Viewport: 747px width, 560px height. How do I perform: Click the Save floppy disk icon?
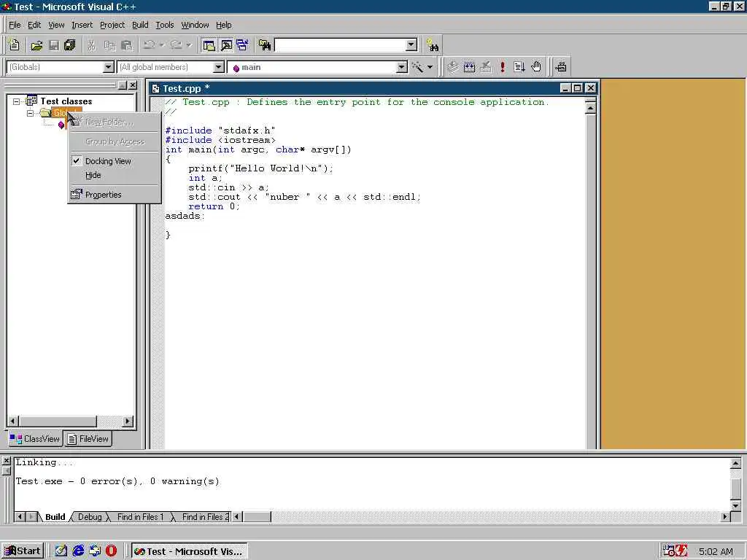pyautogui.click(x=54, y=45)
